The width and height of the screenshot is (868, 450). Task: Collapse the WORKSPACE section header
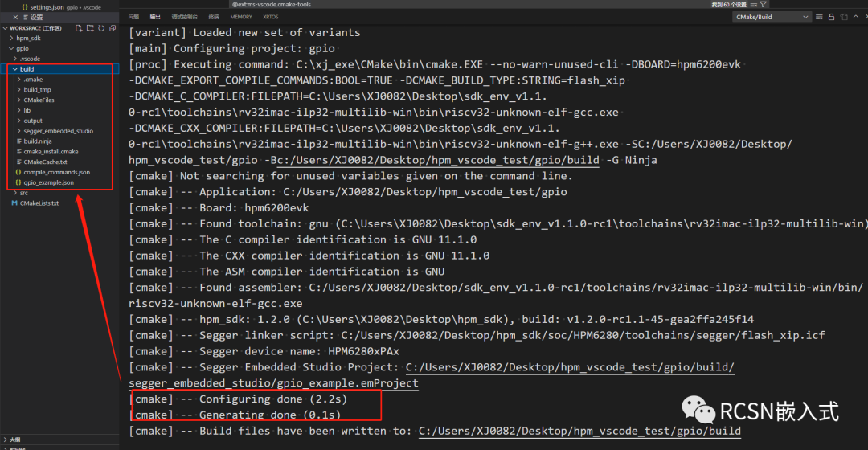pyautogui.click(x=32, y=28)
